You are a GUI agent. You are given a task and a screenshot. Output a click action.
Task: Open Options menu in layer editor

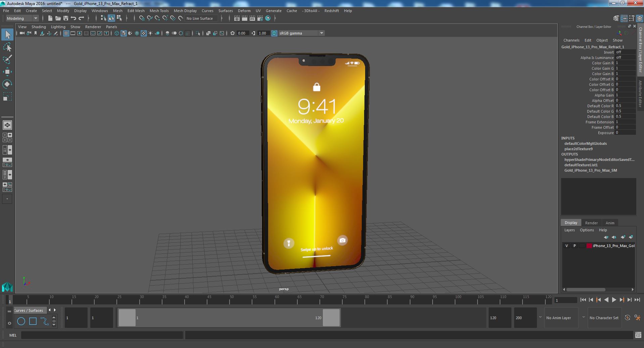pyautogui.click(x=587, y=230)
